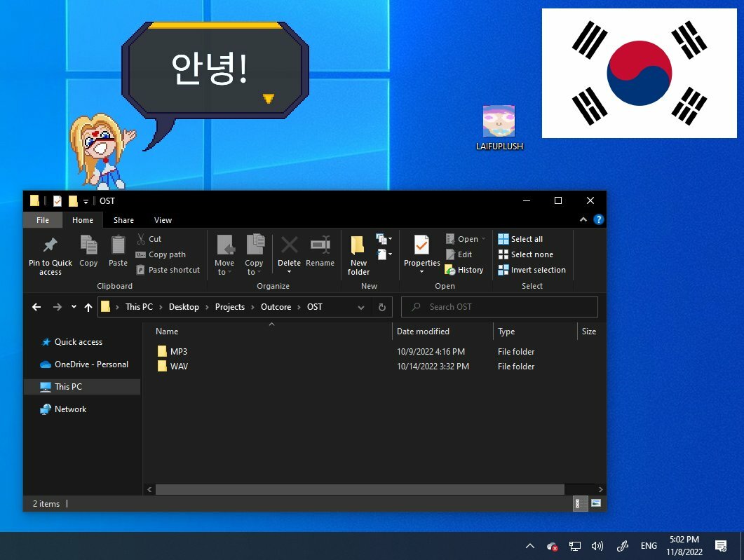The height and width of the screenshot is (560, 744).
Task: Open Customize Quick Access Toolbar dropdown
Action: (x=86, y=202)
